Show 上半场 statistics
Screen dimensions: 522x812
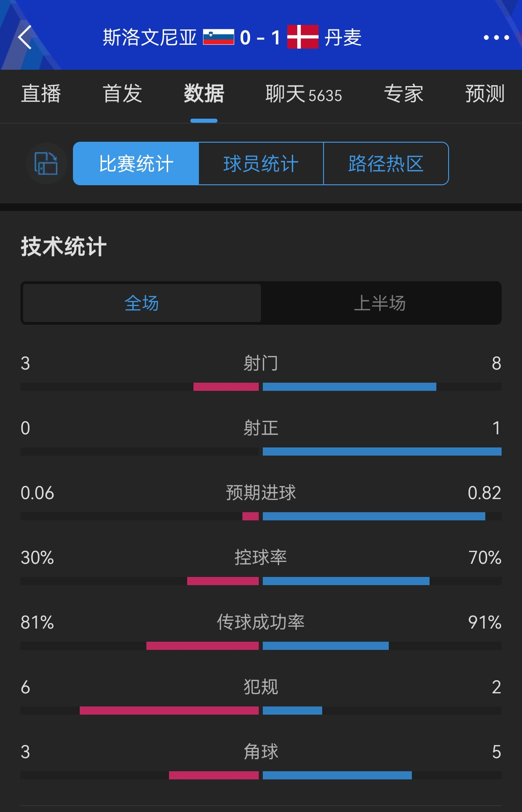380,303
